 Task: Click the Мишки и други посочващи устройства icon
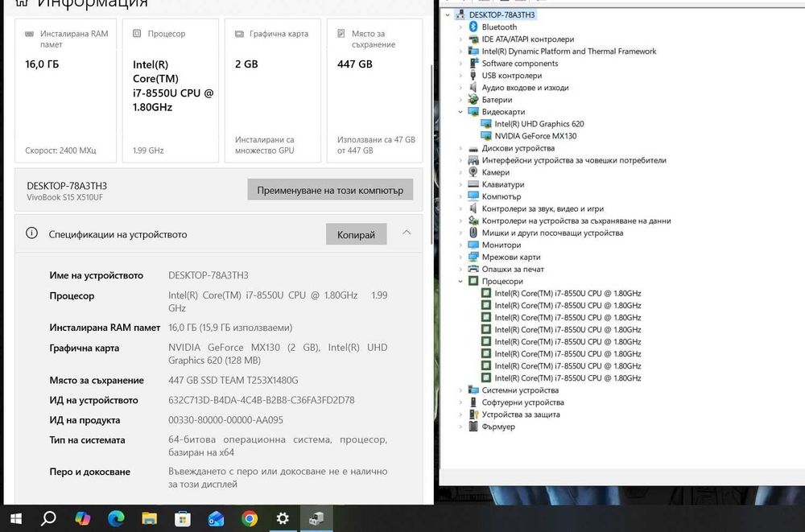pos(473,233)
